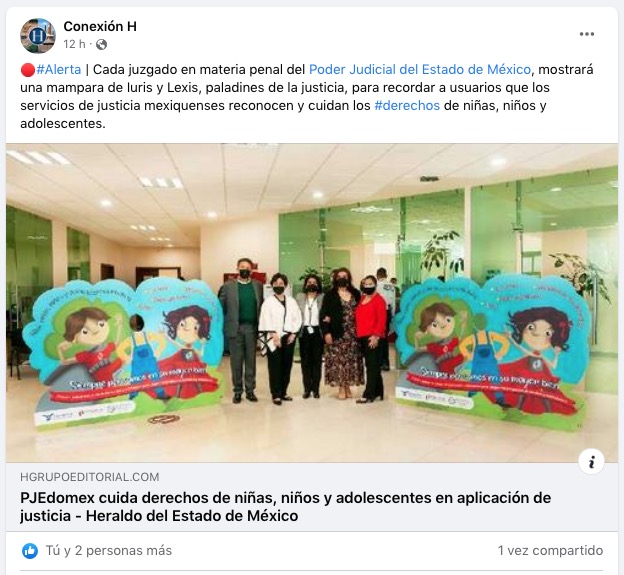The height and width of the screenshot is (575, 624).
Task: Open the #derechos hashtag
Action: 407,105
